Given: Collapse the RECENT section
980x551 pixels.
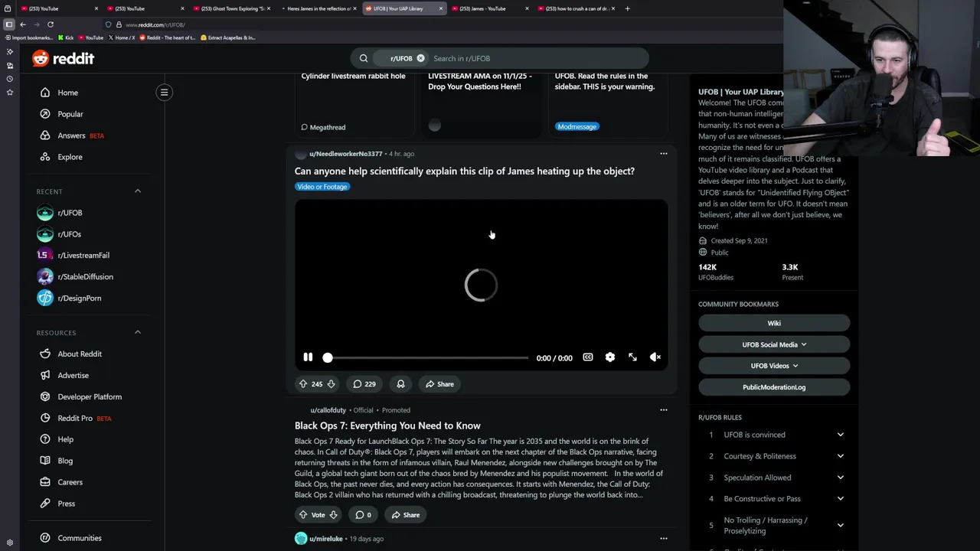Looking at the screenshot, I should click(138, 191).
